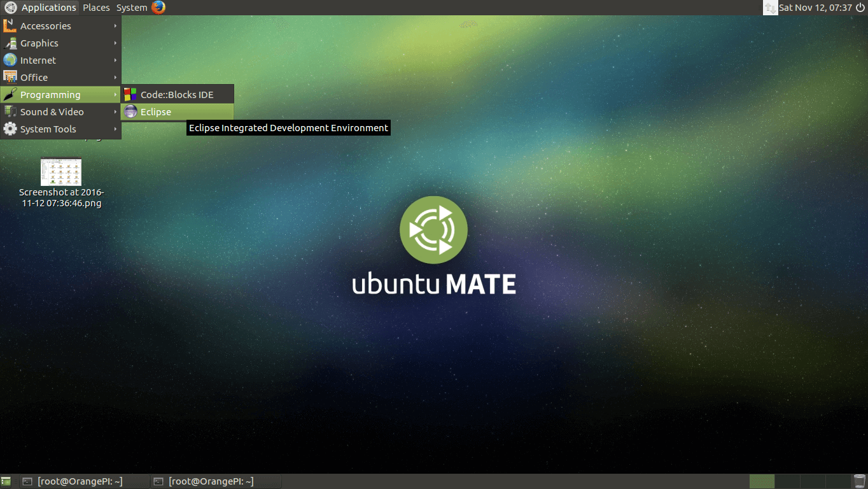Open the clock showing Sat Nov 12, 07:37
Screen dimensions: 868x489
[815, 8]
